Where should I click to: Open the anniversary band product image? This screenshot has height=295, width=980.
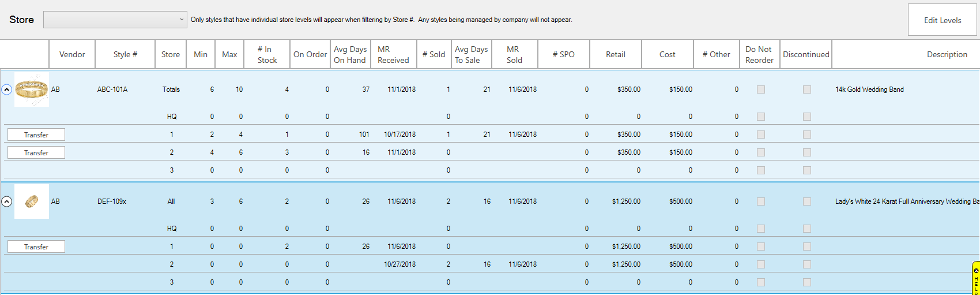coord(32,201)
